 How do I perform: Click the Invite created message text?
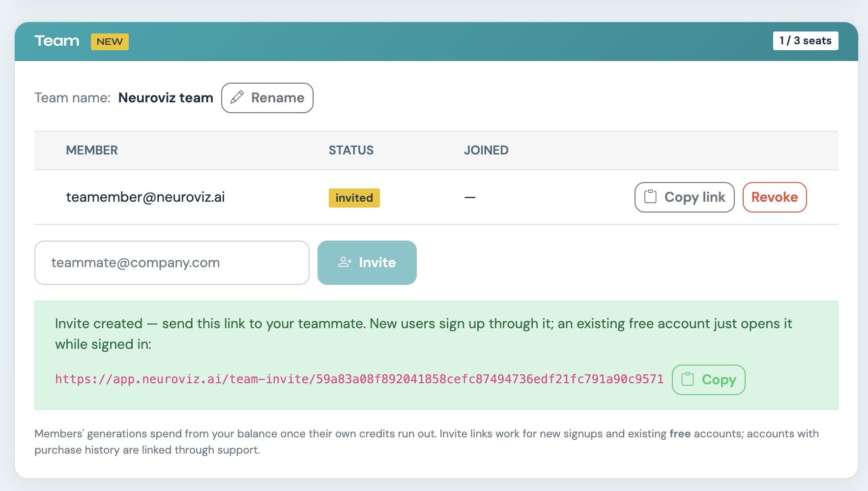coord(424,334)
